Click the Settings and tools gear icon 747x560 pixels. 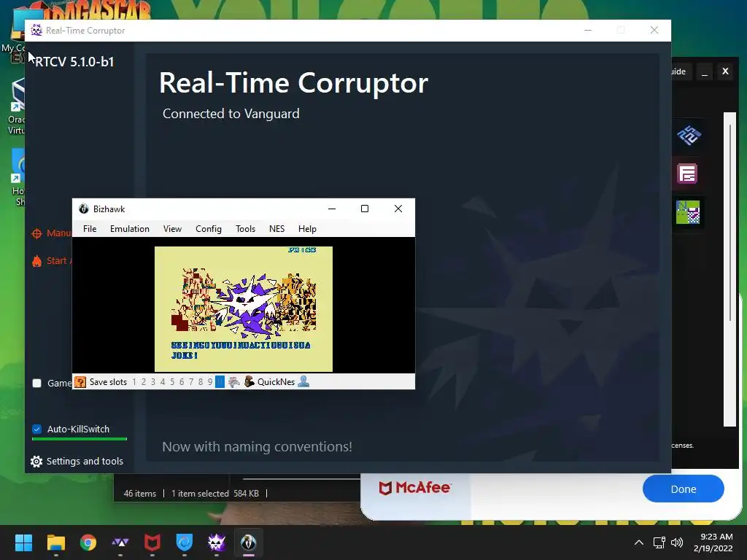[x=36, y=462]
